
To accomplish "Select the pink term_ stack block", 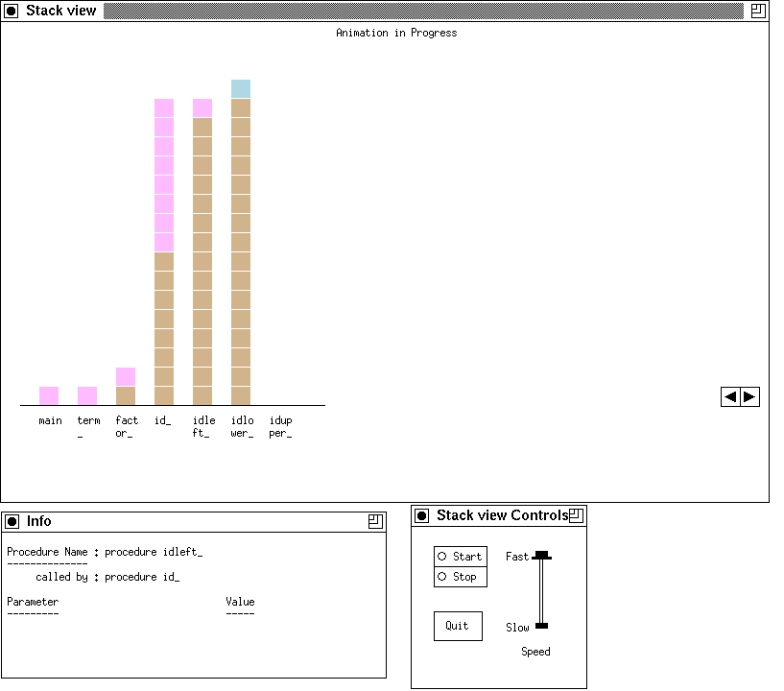I will tap(87, 395).
